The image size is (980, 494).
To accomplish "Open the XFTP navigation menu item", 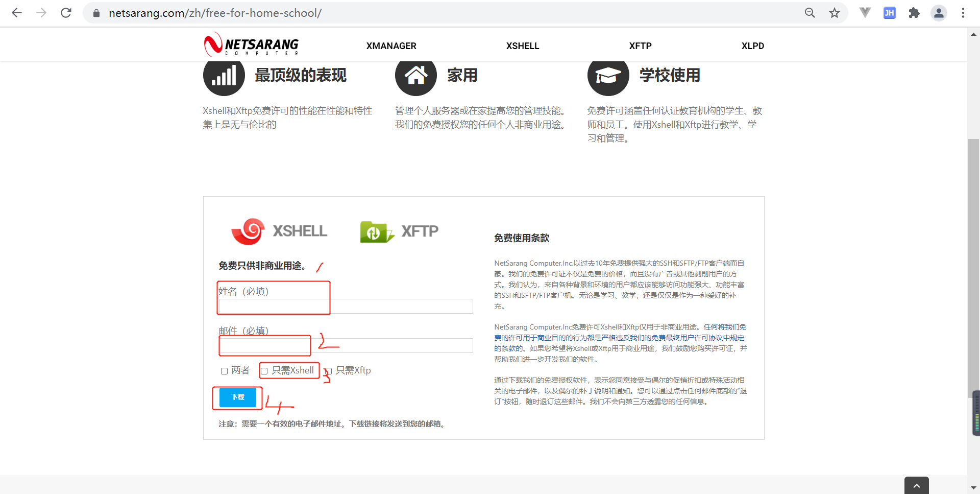I will [641, 46].
